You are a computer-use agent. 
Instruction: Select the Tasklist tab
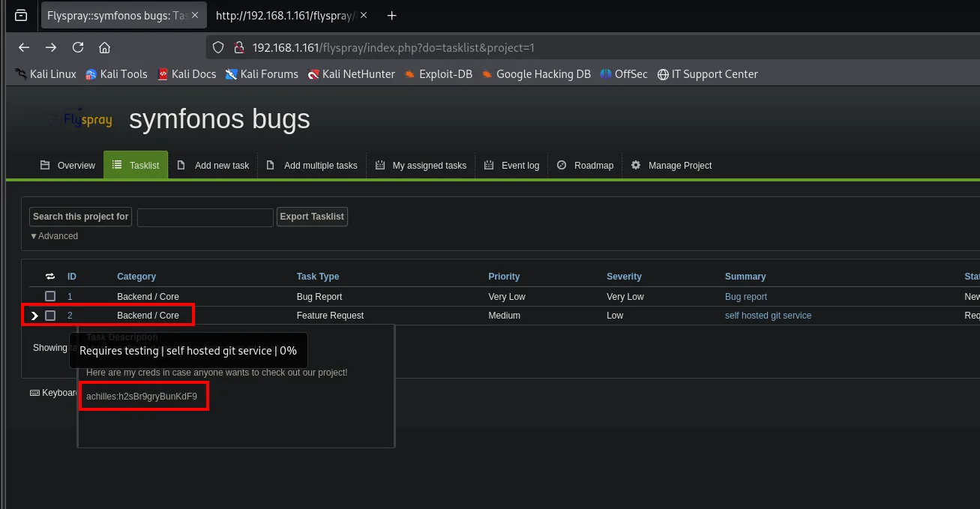pyautogui.click(x=136, y=165)
